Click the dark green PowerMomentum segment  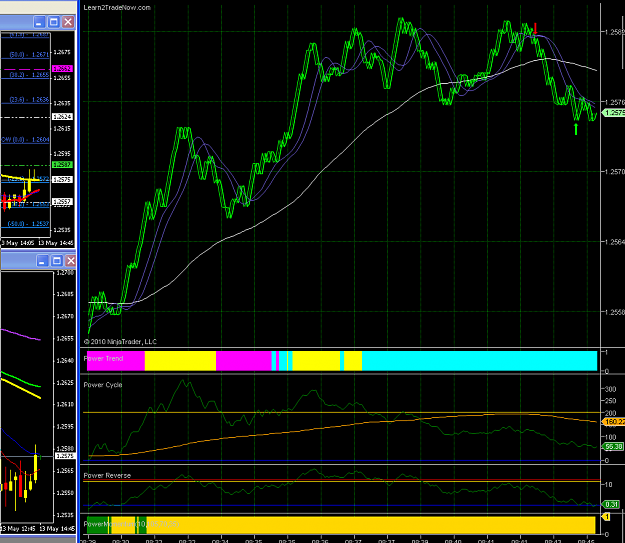[x=97, y=525]
